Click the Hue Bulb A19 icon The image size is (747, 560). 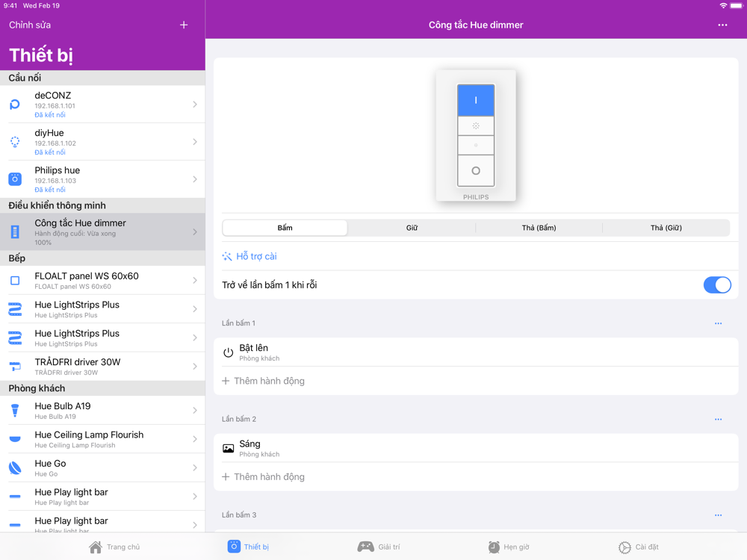point(15,410)
